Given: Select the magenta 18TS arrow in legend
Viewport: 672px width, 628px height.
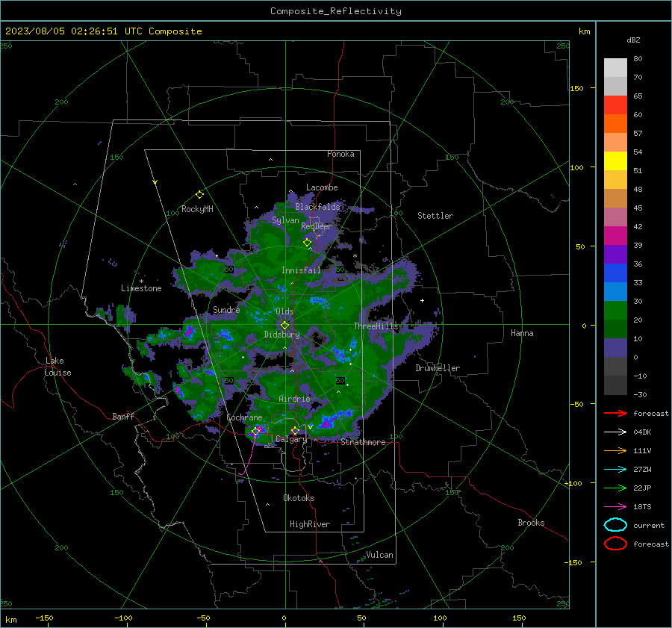Looking at the screenshot, I should 615,507.
